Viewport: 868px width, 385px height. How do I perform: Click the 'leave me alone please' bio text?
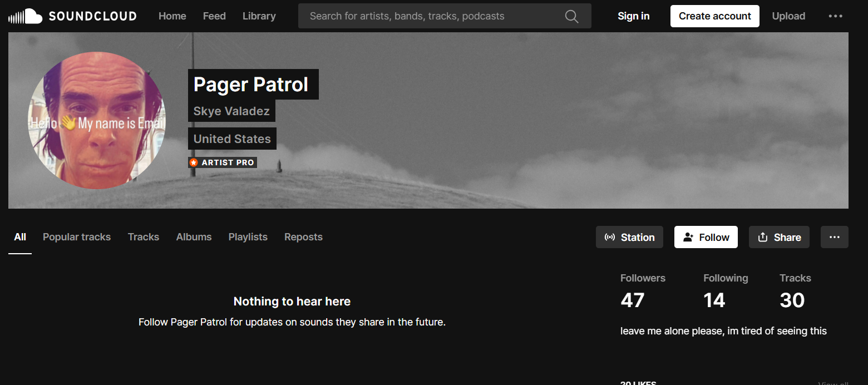pyautogui.click(x=723, y=331)
